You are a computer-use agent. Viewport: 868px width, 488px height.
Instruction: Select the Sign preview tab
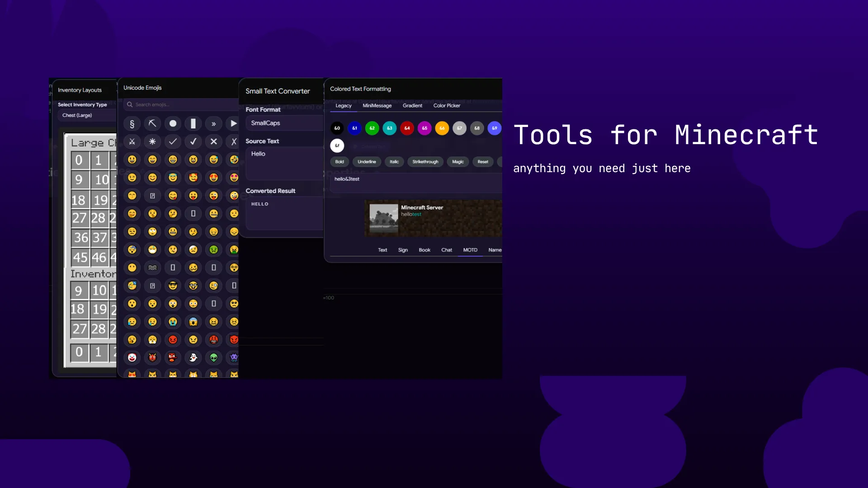click(403, 250)
